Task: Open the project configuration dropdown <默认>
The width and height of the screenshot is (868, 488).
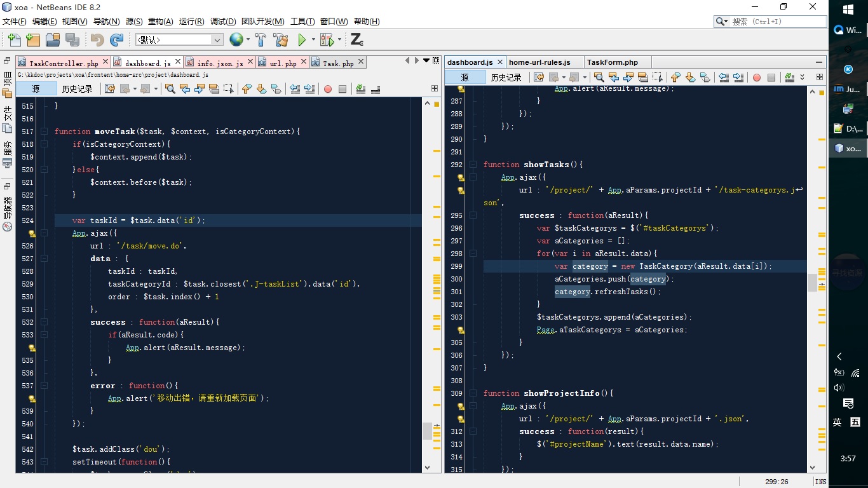Action: click(179, 39)
